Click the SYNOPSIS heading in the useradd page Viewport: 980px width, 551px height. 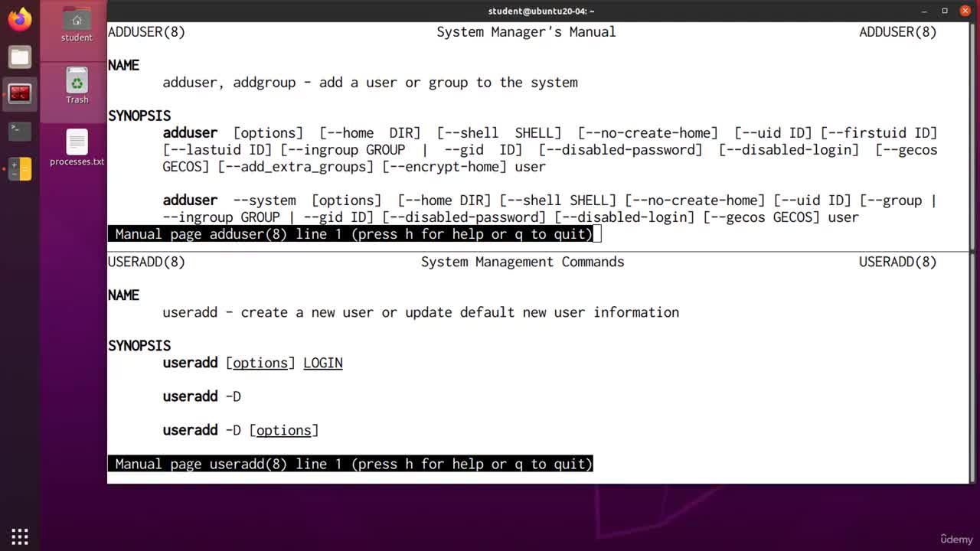(139, 346)
